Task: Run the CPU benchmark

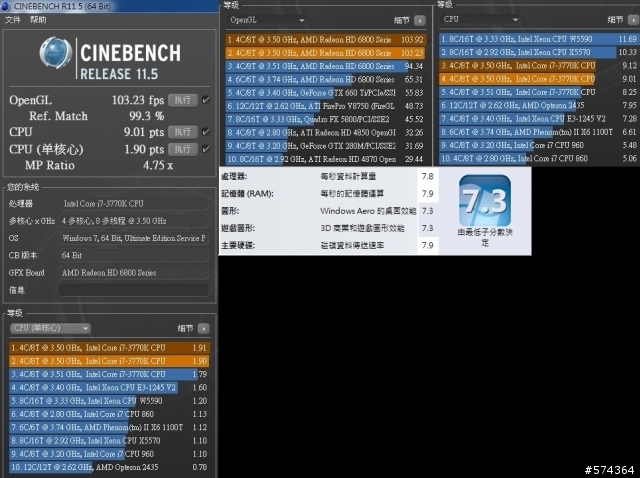Action: [x=182, y=132]
